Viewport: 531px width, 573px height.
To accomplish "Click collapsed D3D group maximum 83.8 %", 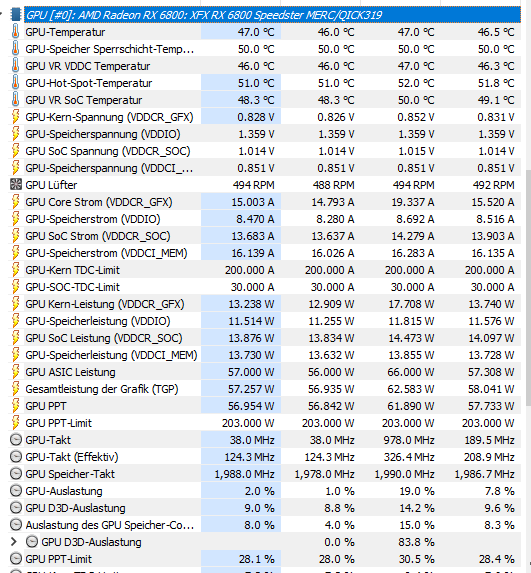I will tap(416, 542).
